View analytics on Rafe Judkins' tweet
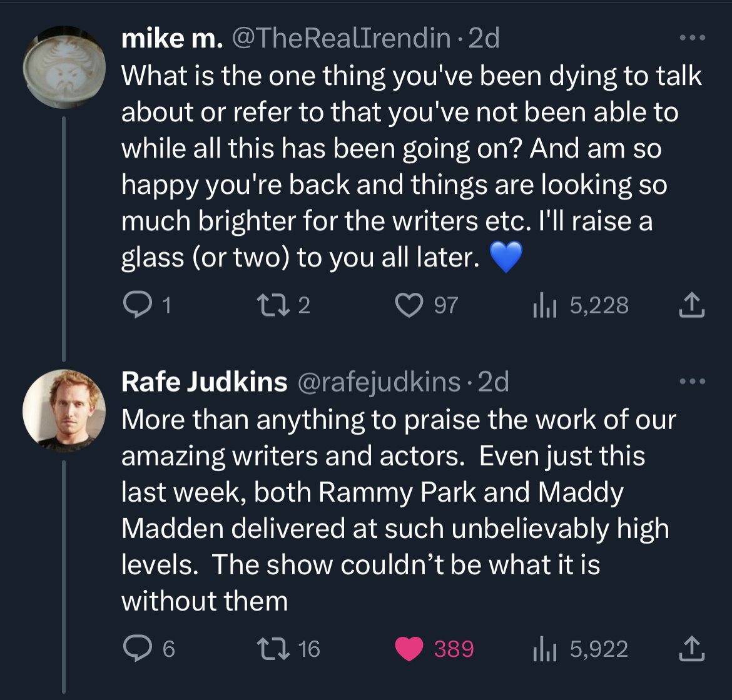The width and height of the screenshot is (732, 700). click(539, 649)
